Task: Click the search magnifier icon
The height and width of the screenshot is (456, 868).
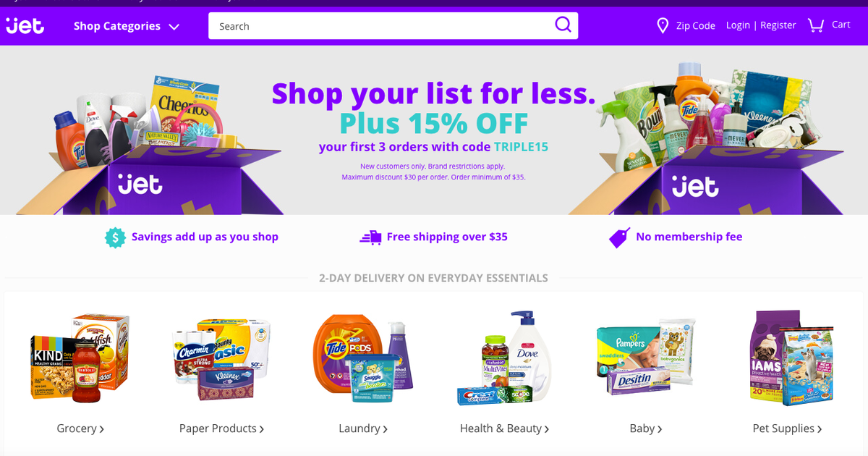Action: tap(563, 25)
